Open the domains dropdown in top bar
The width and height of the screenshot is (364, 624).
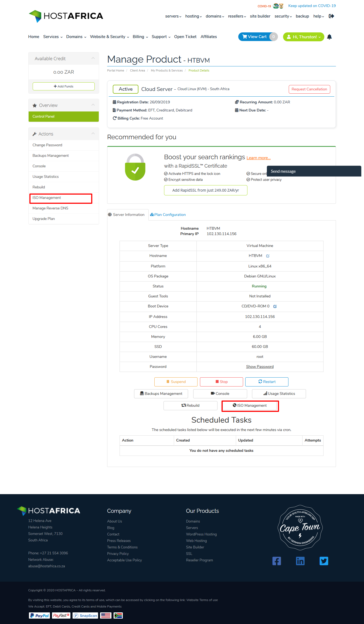(x=215, y=16)
